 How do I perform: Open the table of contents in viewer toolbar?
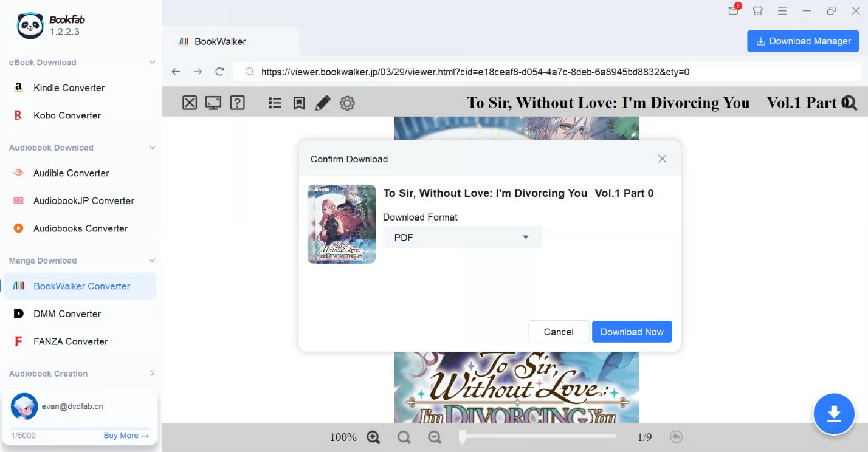[275, 102]
